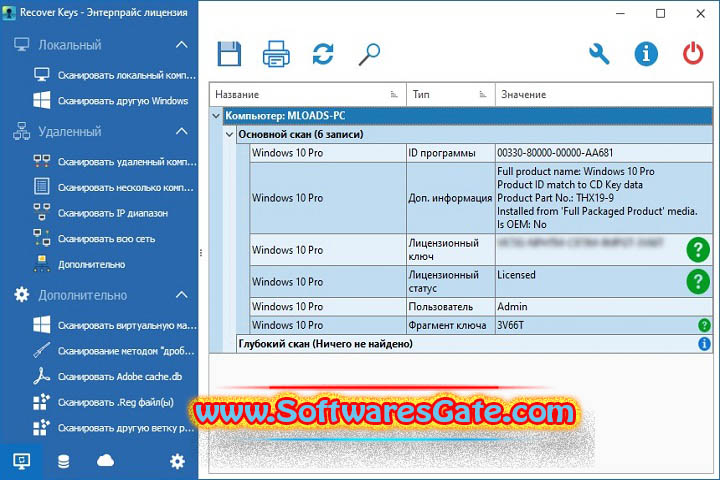Image resolution: width=720 pixels, height=480 pixels.
Task: Refresh the scan with the arrows icon
Action: coord(323,54)
